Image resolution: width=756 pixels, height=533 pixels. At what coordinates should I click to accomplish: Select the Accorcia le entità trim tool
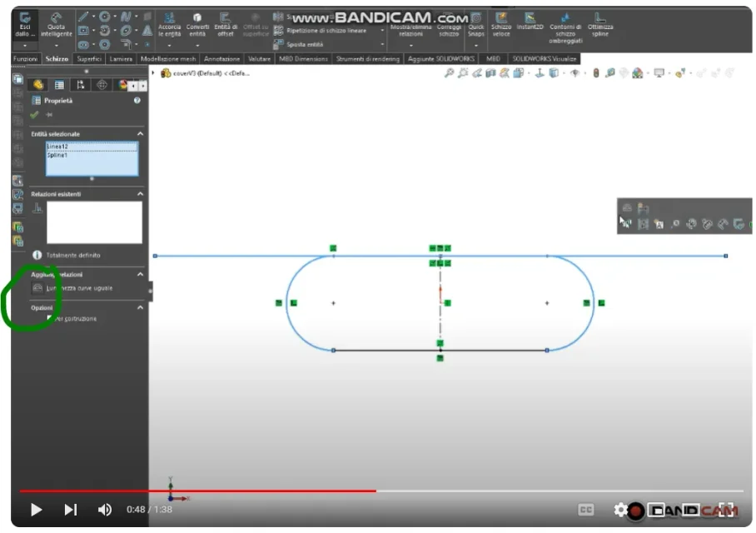(170, 24)
